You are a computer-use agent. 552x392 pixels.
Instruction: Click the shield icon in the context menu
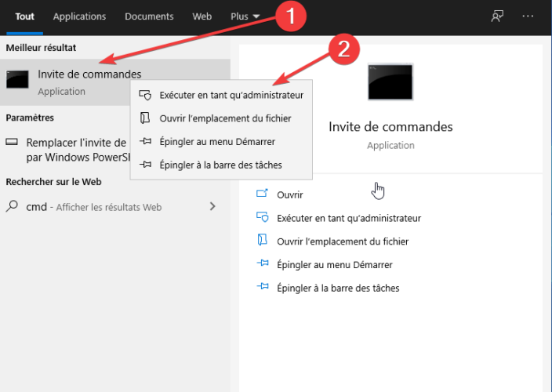tap(145, 95)
